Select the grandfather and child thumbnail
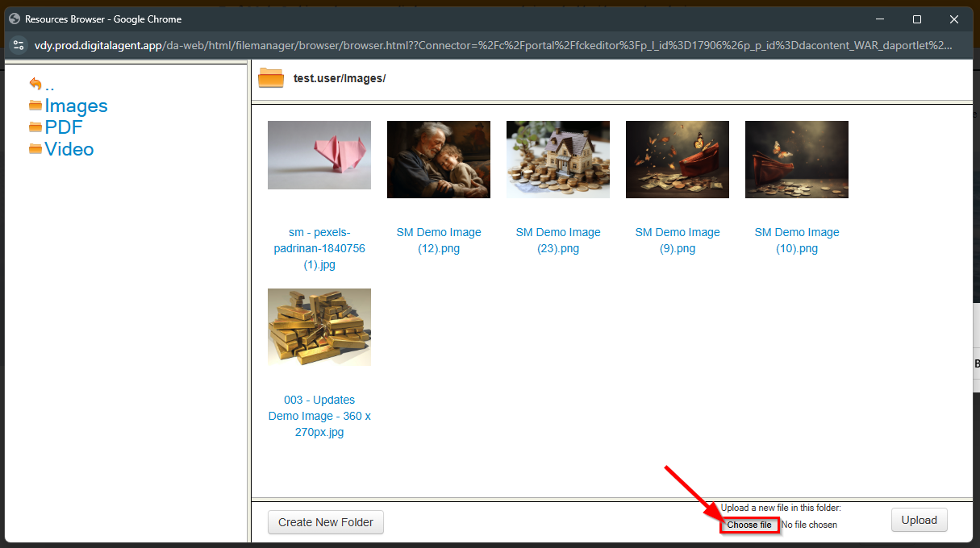The image size is (980, 548). pyautogui.click(x=439, y=160)
